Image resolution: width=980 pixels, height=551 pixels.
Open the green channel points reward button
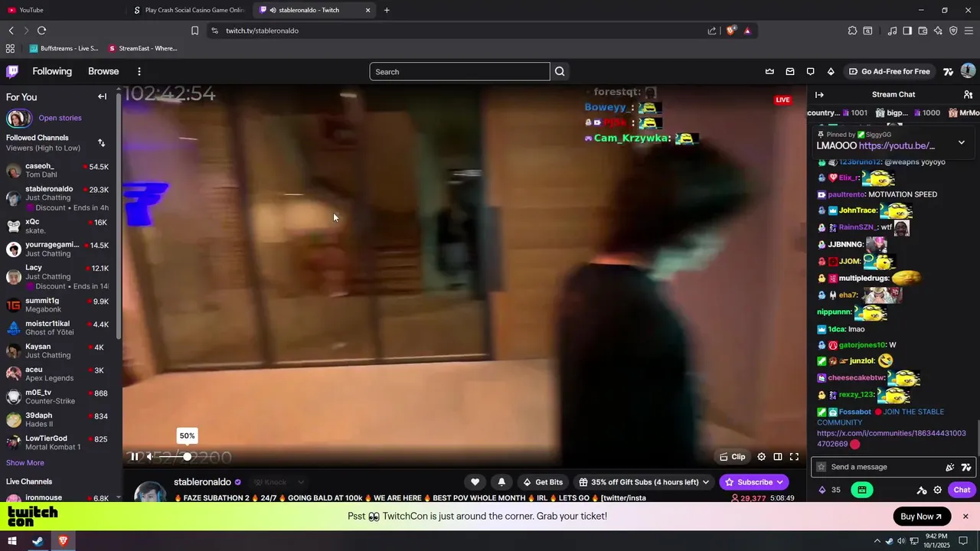pyautogui.click(x=862, y=490)
